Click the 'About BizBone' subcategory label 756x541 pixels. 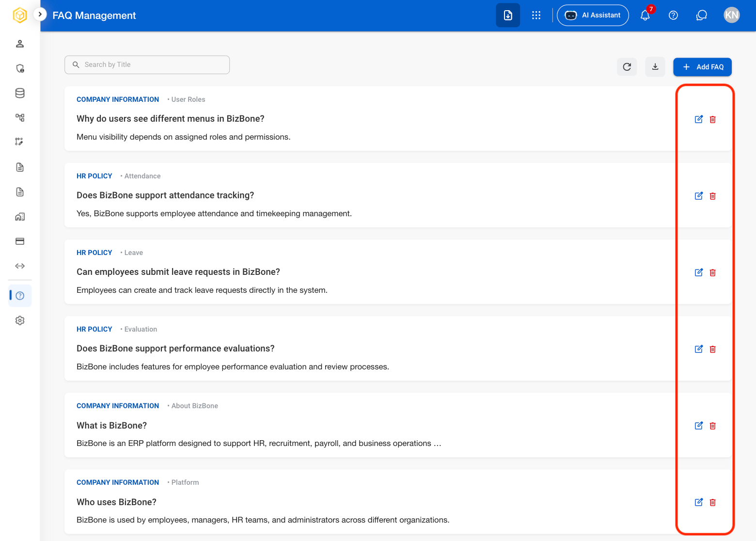(195, 406)
